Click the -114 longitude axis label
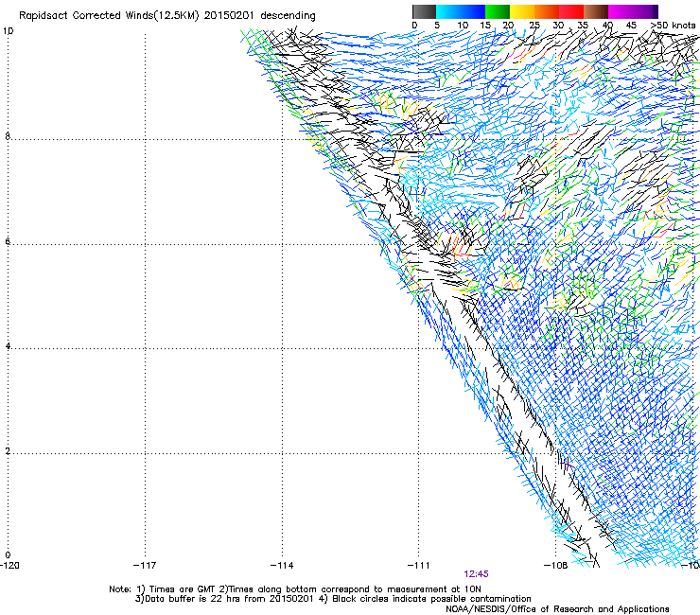Image resolution: width=700 pixels, height=615 pixels. [282, 566]
